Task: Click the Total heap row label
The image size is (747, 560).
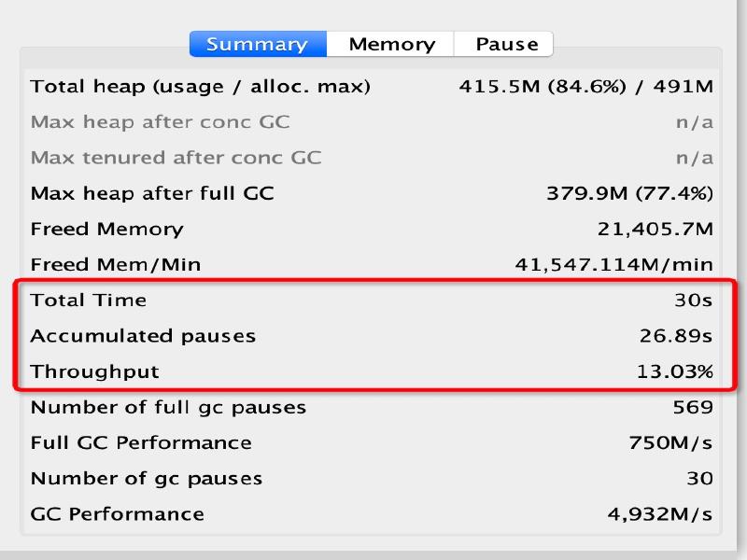Action: point(200,87)
